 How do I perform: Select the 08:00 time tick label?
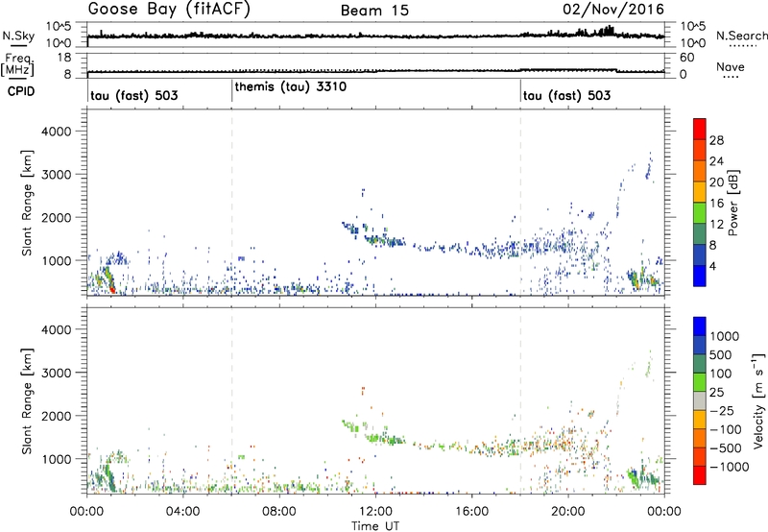(279, 512)
